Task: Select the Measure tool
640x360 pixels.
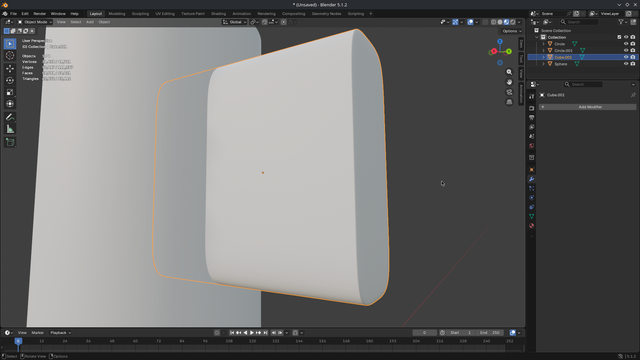Action: [x=10, y=129]
